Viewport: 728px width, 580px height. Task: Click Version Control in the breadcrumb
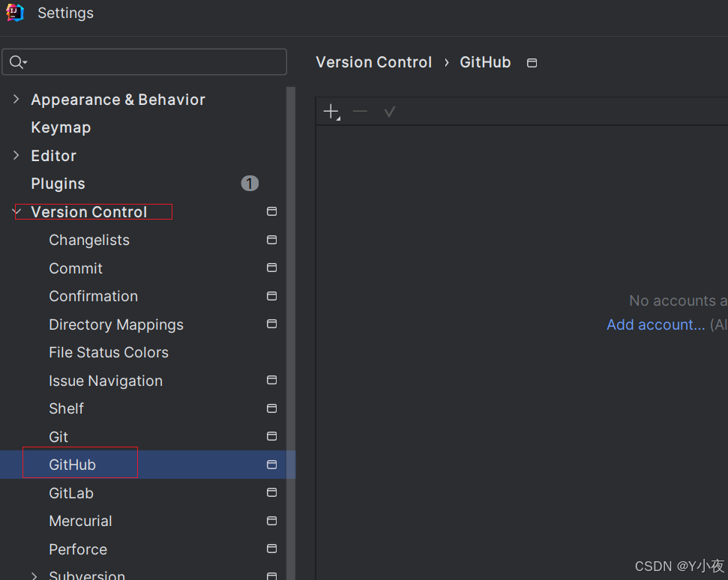[x=374, y=62]
